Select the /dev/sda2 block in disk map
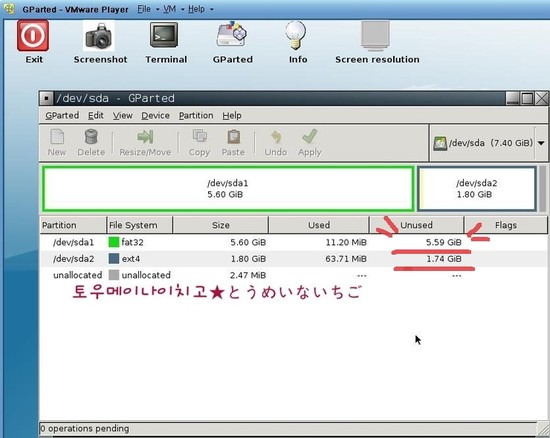The width and height of the screenshot is (550, 438). 477,189
